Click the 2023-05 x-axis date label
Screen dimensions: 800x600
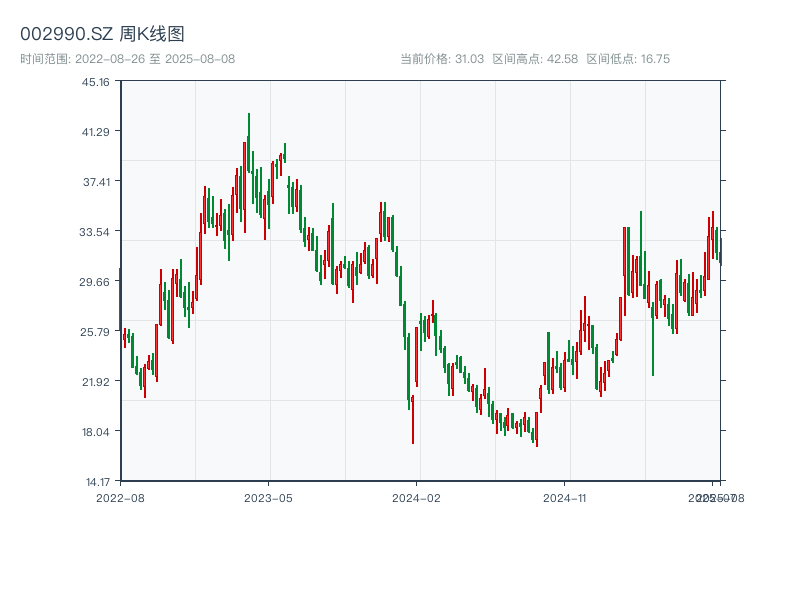click(x=268, y=497)
